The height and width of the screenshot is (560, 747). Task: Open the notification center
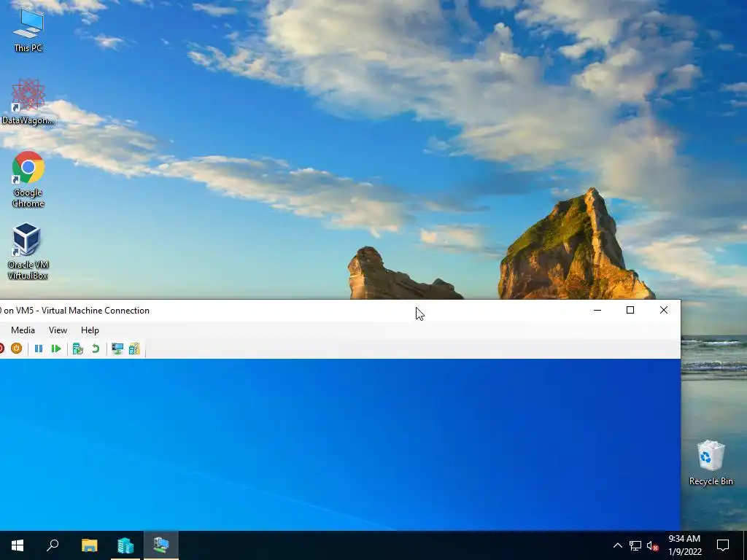click(723, 545)
